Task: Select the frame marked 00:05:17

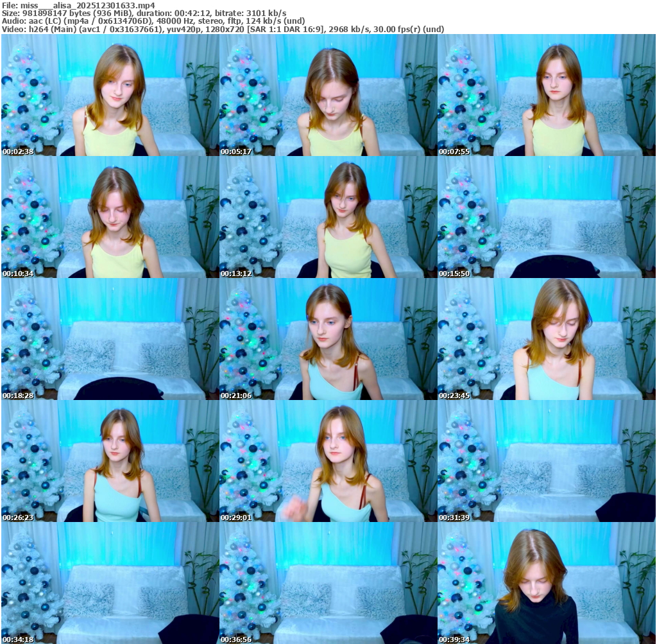Action: click(x=328, y=95)
